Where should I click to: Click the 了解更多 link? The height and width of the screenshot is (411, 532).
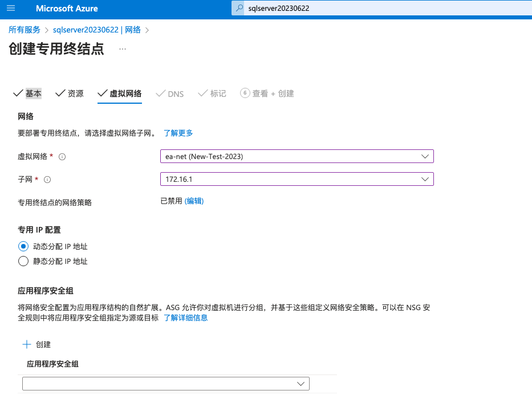click(178, 133)
